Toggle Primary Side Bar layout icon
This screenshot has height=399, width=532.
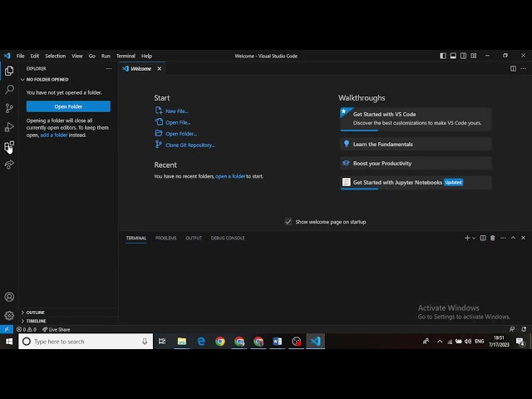tap(443, 56)
